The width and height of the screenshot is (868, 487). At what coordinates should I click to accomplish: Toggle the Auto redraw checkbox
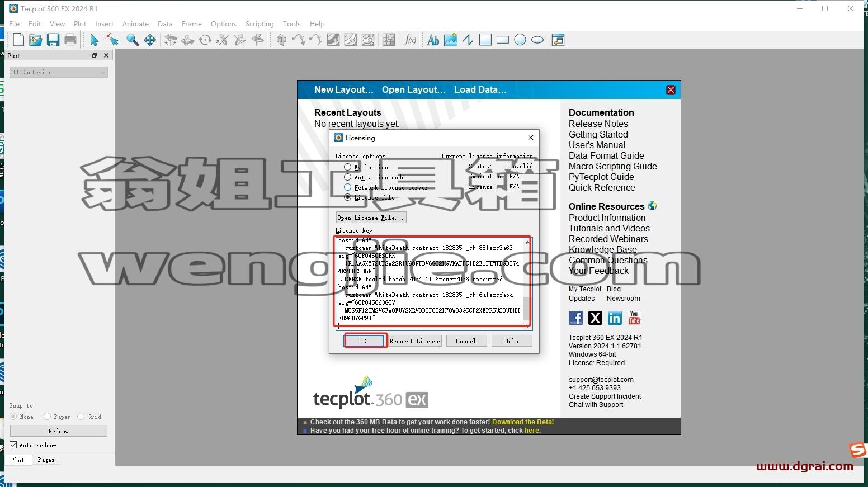(x=13, y=445)
